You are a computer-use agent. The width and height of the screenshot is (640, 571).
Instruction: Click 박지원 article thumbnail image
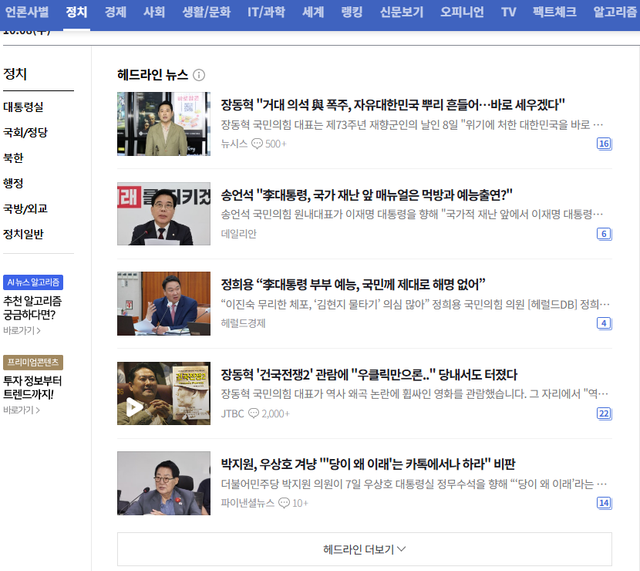(x=164, y=483)
